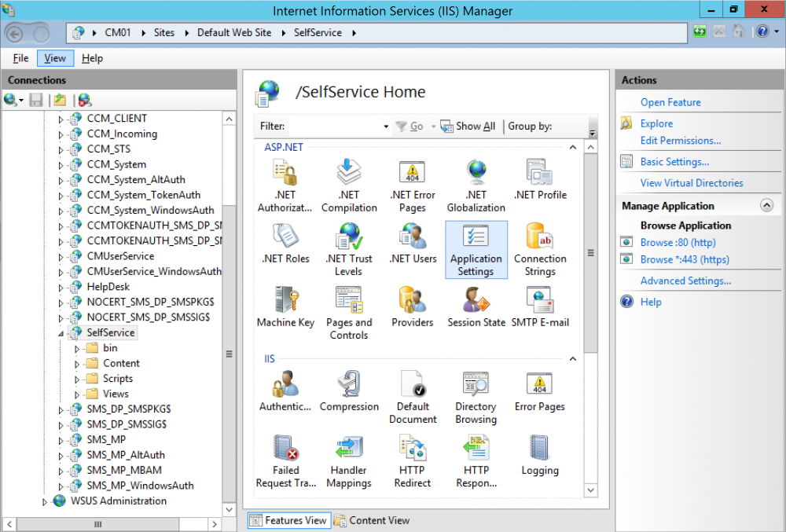This screenshot has height=532, width=786.
Task: Open the .NET Compilation feature
Action: (349, 186)
